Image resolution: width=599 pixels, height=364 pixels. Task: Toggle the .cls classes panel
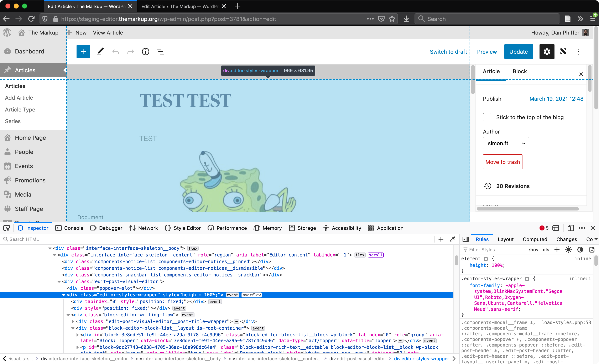coord(545,250)
